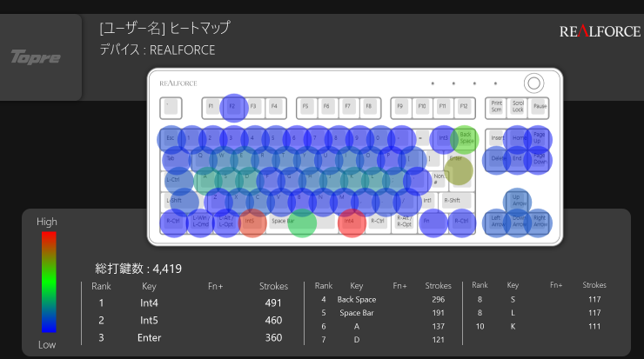
Task: Click the Down Arrow key
Action: tap(518, 223)
